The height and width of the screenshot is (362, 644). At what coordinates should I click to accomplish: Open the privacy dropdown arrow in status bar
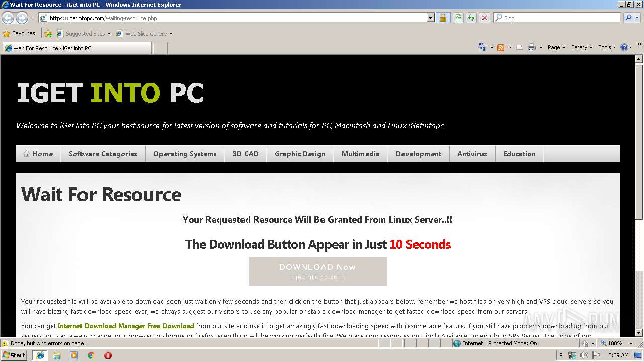pos(593,343)
